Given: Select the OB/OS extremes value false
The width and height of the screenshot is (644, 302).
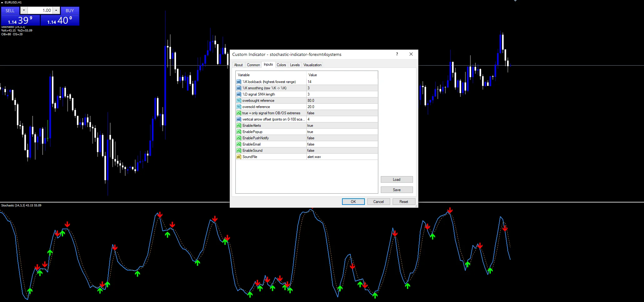Looking at the screenshot, I should tap(342, 113).
